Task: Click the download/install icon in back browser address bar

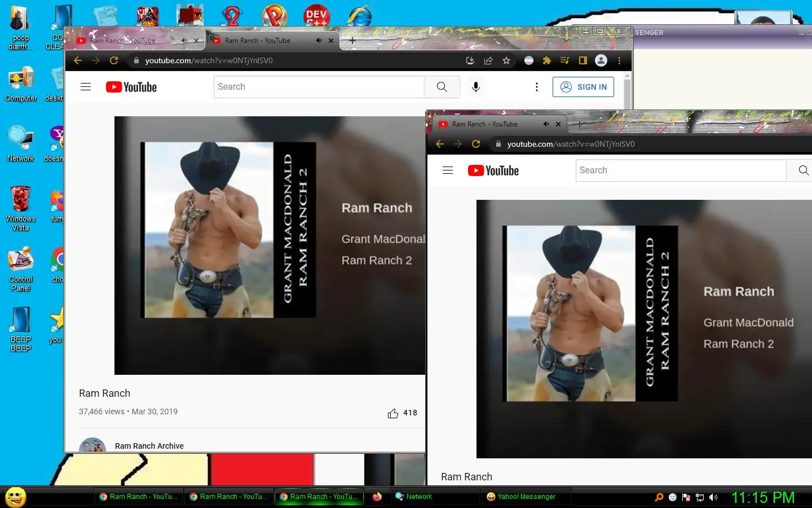Action: [x=470, y=60]
